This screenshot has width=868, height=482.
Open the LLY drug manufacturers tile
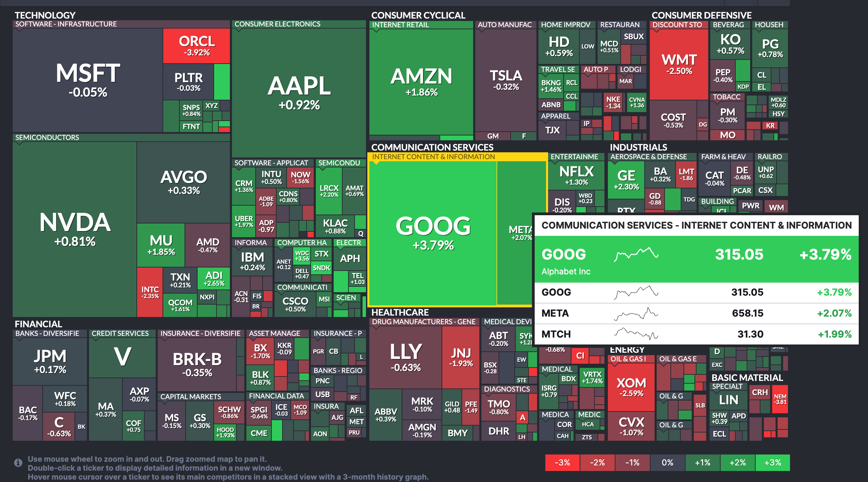pyautogui.click(x=405, y=357)
